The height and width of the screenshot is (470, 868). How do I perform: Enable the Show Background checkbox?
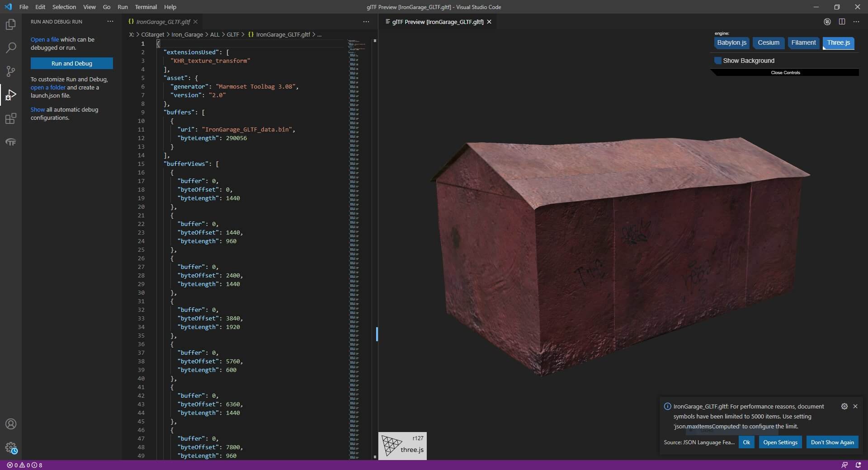click(x=717, y=61)
